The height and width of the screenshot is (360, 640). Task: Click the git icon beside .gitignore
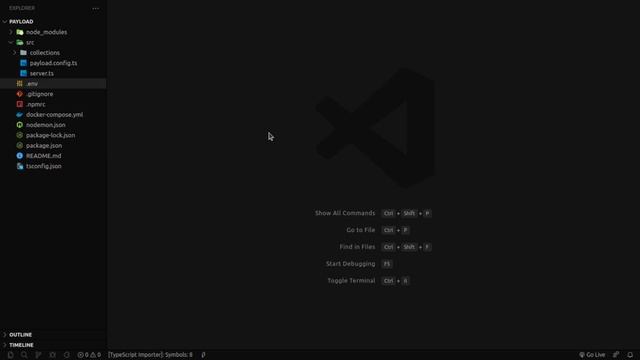tap(20, 94)
